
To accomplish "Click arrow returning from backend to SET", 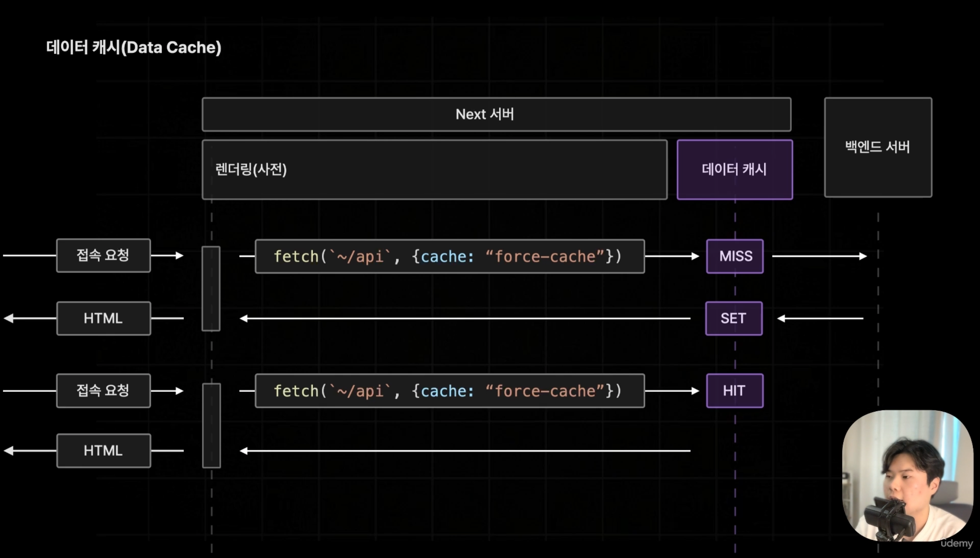I will [820, 318].
